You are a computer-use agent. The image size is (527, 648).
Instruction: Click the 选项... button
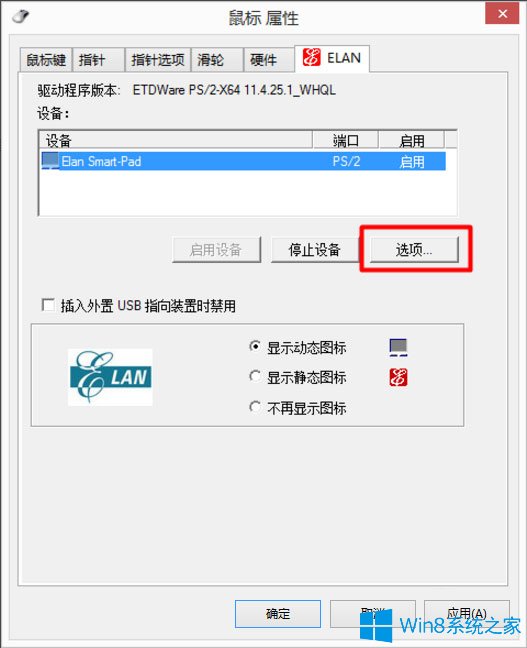click(414, 249)
